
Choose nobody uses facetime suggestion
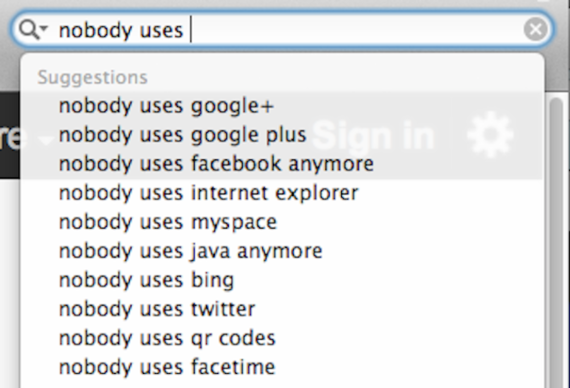(x=282, y=367)
